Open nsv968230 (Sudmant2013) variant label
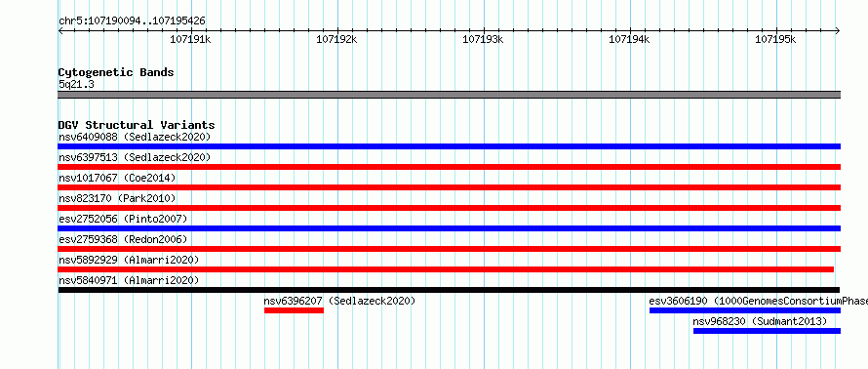Screen dimensions: 868x369 (760, 321)
